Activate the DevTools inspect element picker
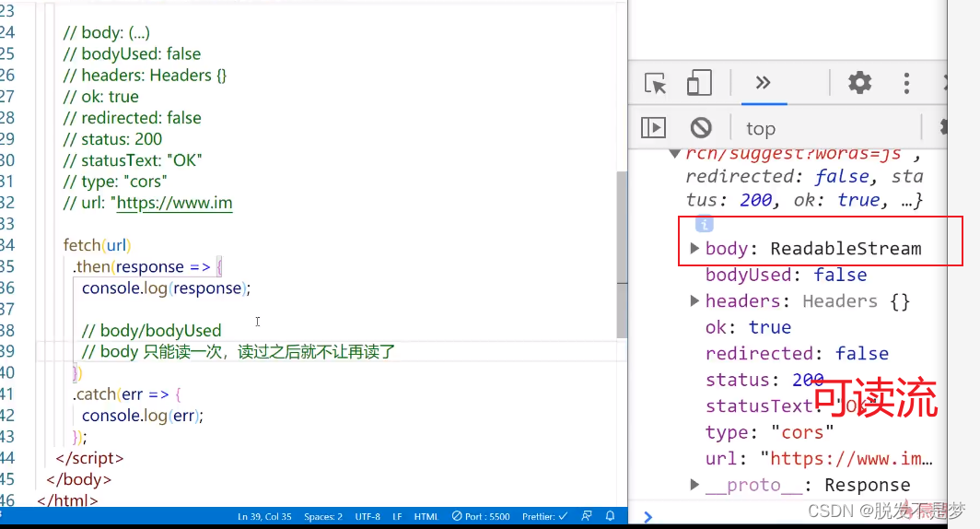The width and height of the screenshot is (980, 529). click(655, 83)
